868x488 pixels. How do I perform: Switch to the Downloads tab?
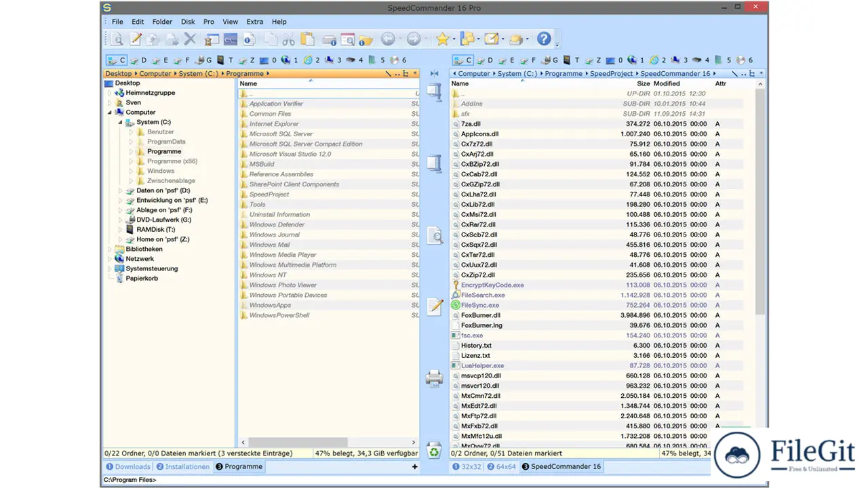pyautogui.click(x=128, y=466)
